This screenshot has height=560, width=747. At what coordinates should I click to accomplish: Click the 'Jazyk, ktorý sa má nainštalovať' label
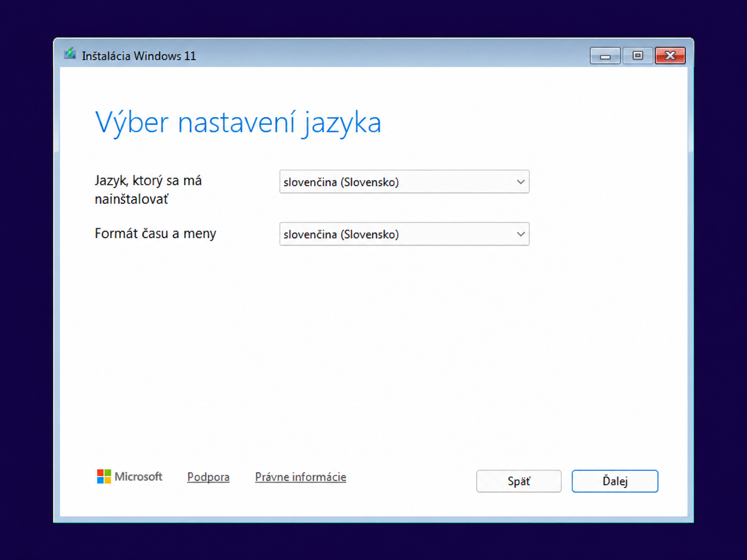click(x=149, y=190)
